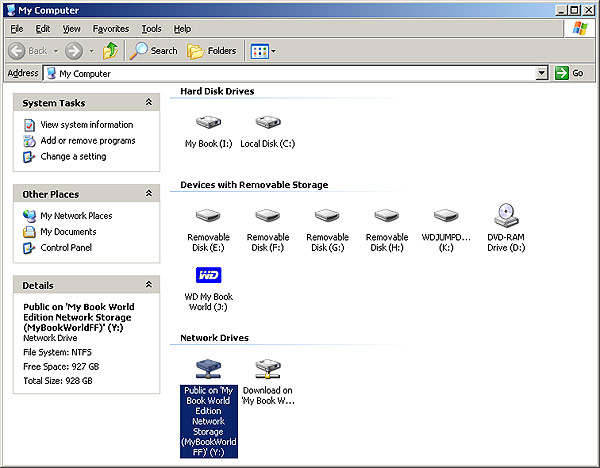Select the Download network drive icon
The width and height of the screenshot is (600, 468).
pyautogui.click(x=268, y=368)
